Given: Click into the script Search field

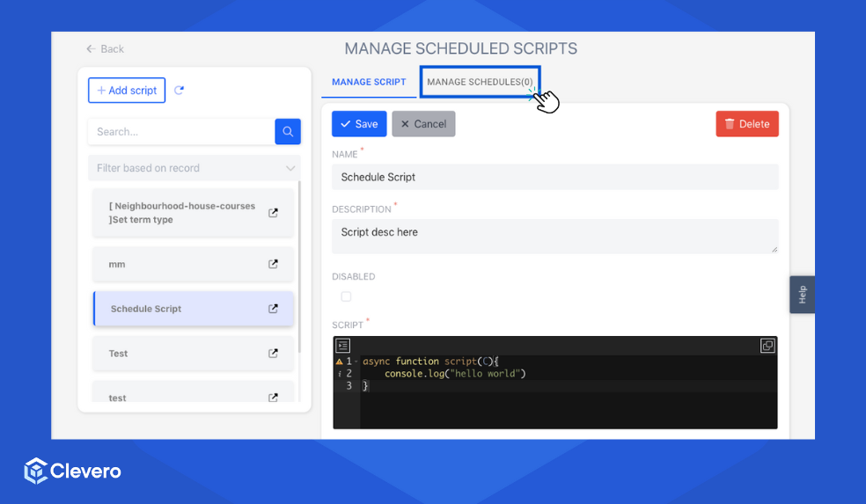Looking at the screenshot, I should (181, 131).
